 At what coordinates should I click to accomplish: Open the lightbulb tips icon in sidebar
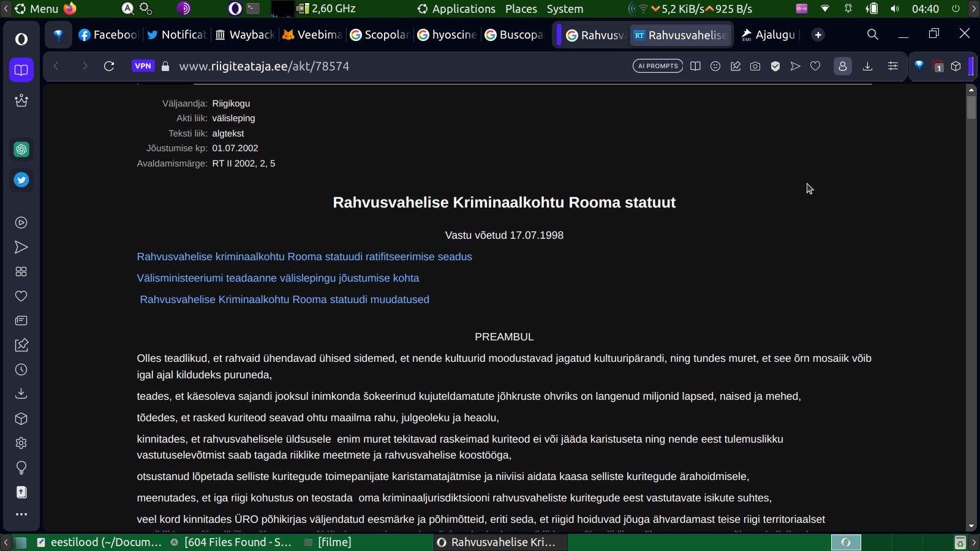pyautogui.click(x=21, y=468)
